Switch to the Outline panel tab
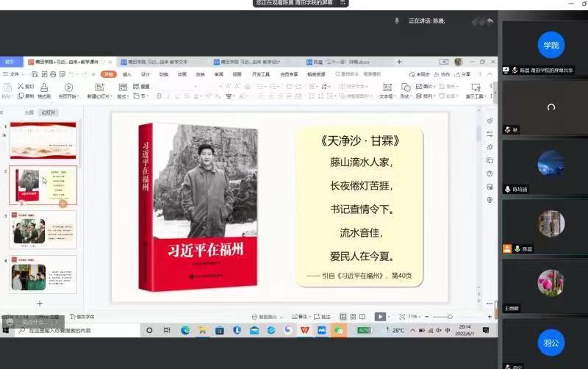Viewport: 588px width, 369px height. tap(29, 112)
